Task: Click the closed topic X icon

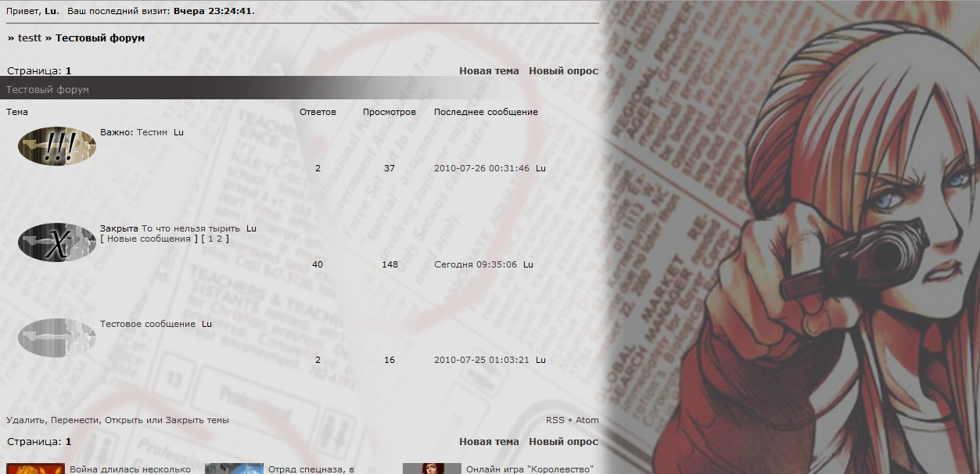Action: [x=57, y=242]
